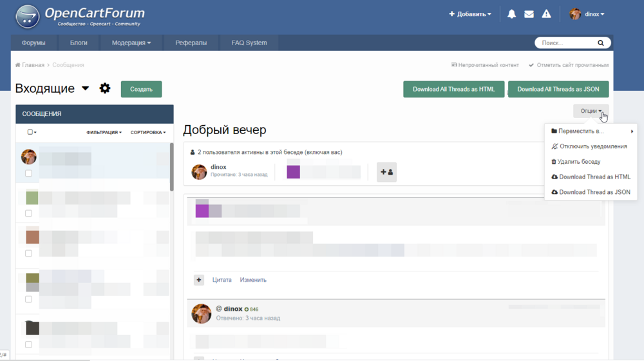This screenshot has height=361, width=644.
Task: Click the warning triangle reports icon
Action: pyautogui.click(x=546, y=14)
